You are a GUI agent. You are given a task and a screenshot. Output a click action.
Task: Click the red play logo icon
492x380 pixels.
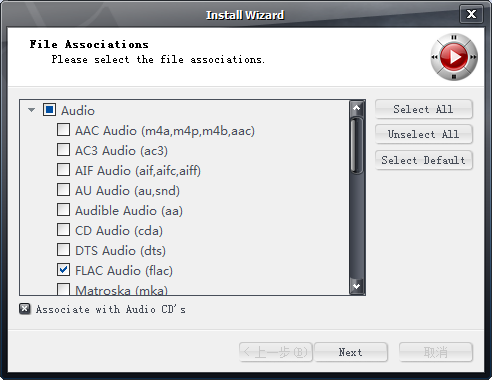[x=454, y=57]
